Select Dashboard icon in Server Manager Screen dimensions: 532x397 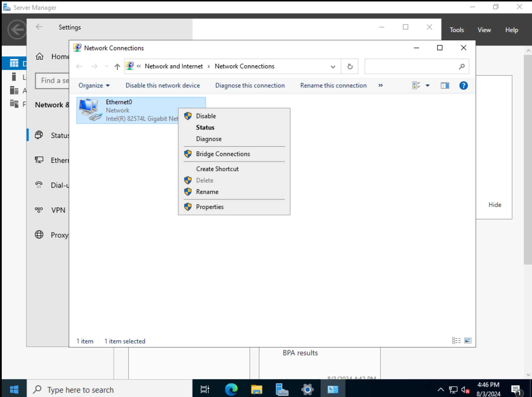pyautogui.click(x=14, y=63)
